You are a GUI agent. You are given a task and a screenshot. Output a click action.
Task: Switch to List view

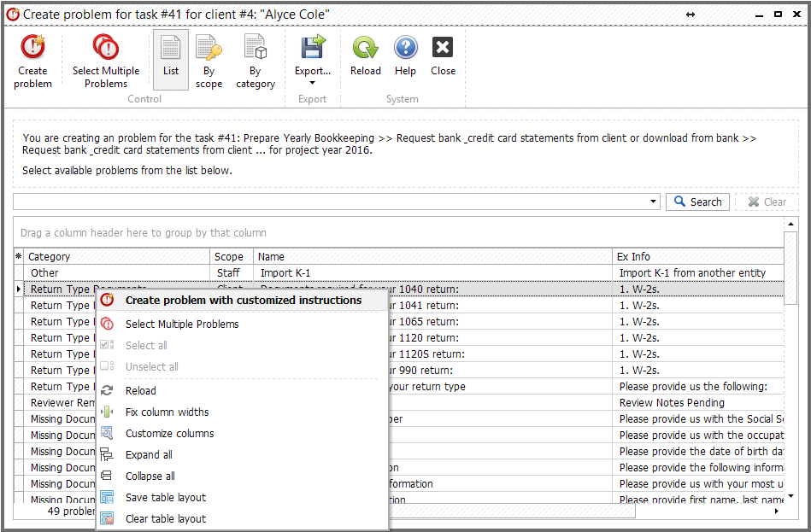[171, 60]
